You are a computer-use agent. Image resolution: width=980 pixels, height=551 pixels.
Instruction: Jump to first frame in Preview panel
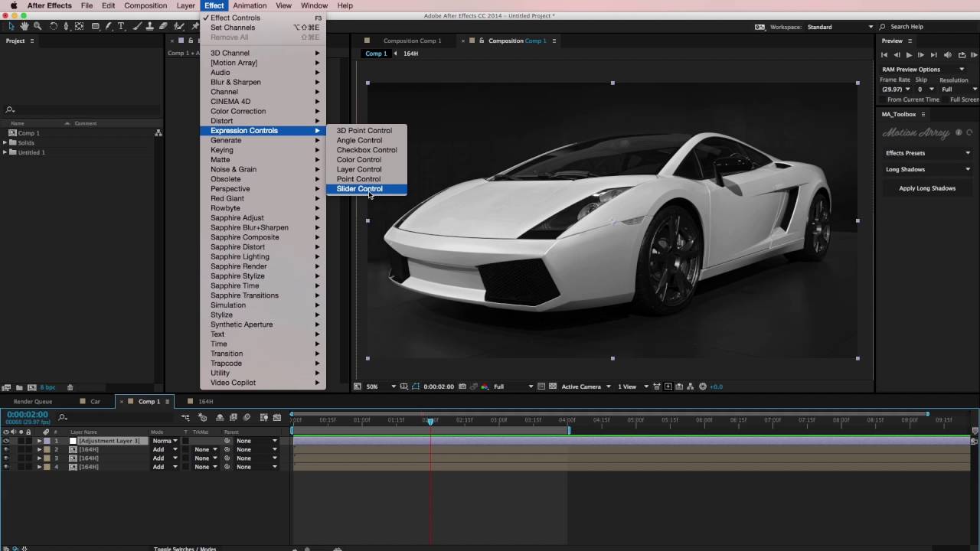click(884, 55)
